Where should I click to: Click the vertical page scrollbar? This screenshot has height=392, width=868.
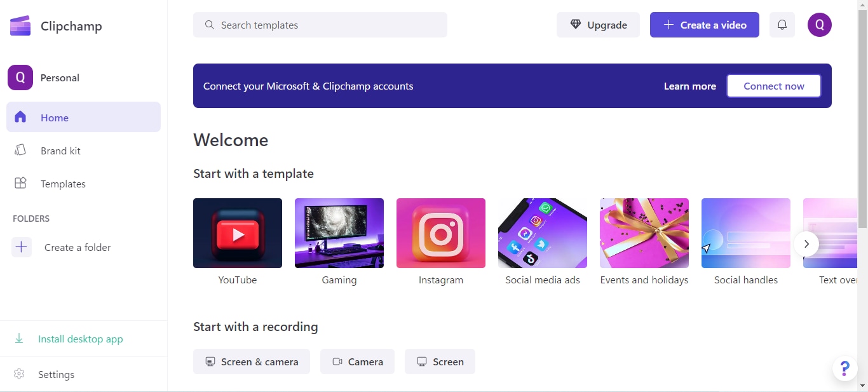coord(862,127)
